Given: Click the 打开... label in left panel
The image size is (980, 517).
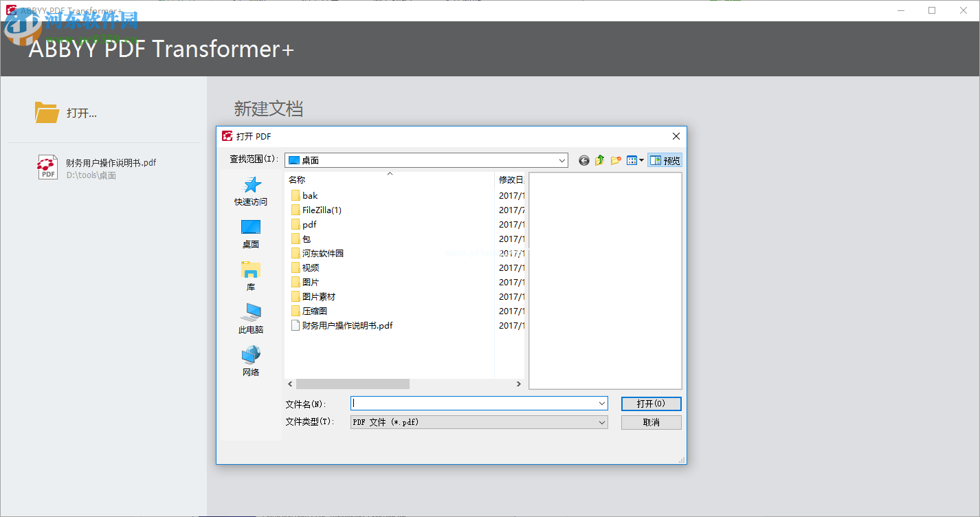Looking at the screenshot, I should click(82, 113).
